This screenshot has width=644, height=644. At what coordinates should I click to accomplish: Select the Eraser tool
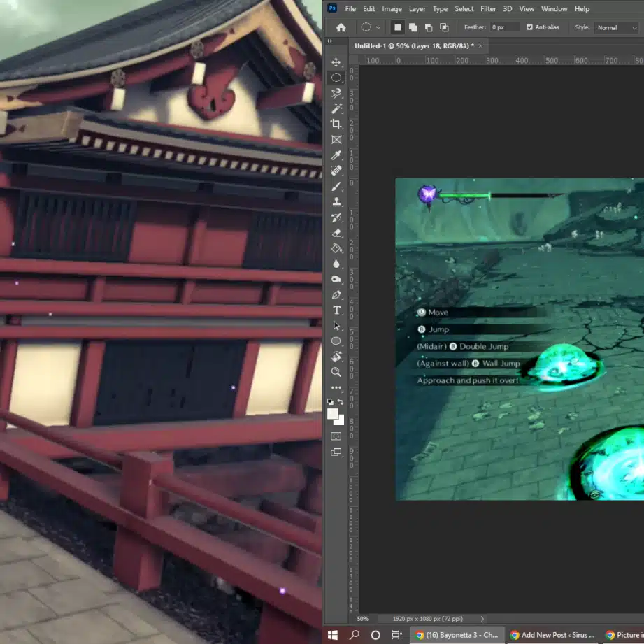[336, 233]
